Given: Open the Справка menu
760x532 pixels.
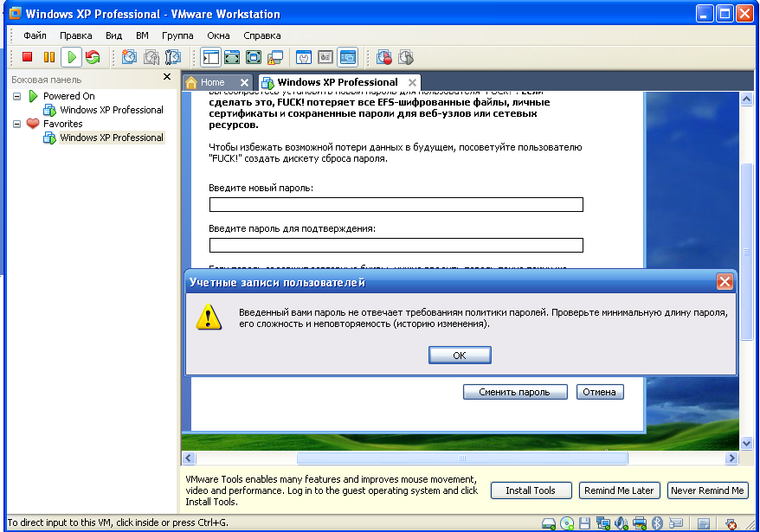Looking at the screenshot, I should click(x=261, y=35).
